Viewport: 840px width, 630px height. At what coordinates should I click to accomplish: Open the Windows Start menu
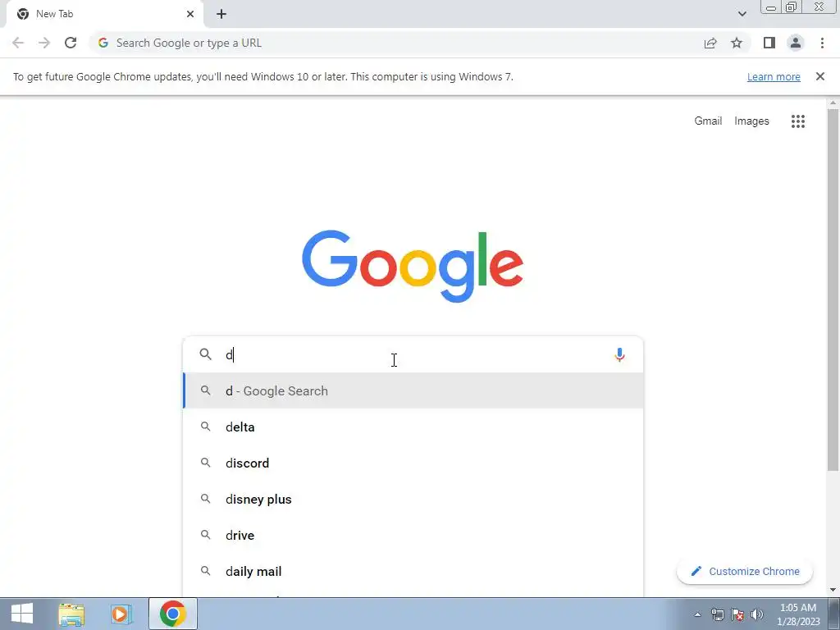click(x=21, y=614)
